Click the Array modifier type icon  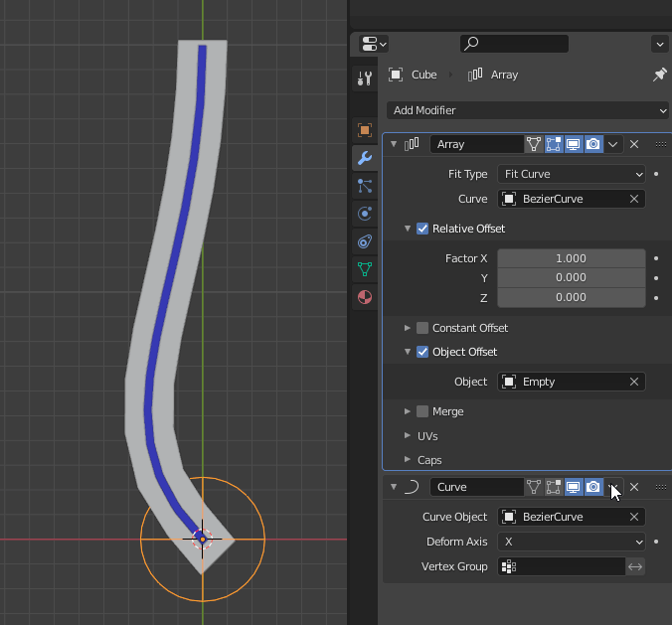(412, 144)
